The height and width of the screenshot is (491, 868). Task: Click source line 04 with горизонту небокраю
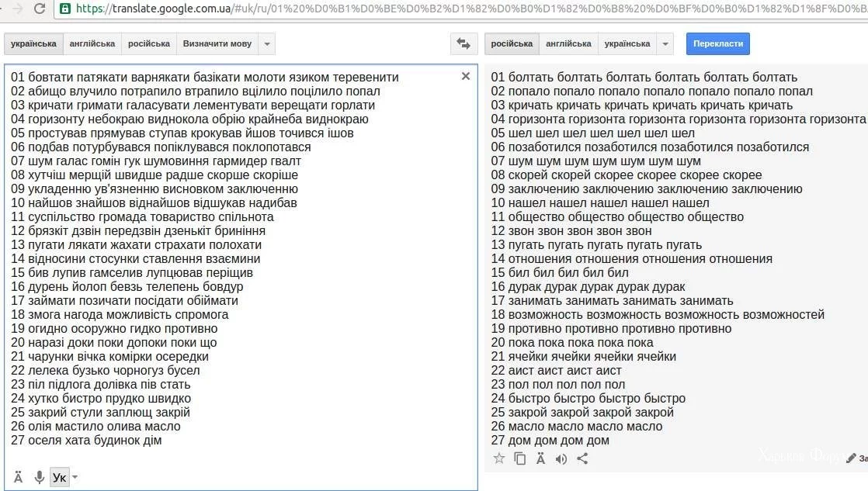click(x=190, y=119)
